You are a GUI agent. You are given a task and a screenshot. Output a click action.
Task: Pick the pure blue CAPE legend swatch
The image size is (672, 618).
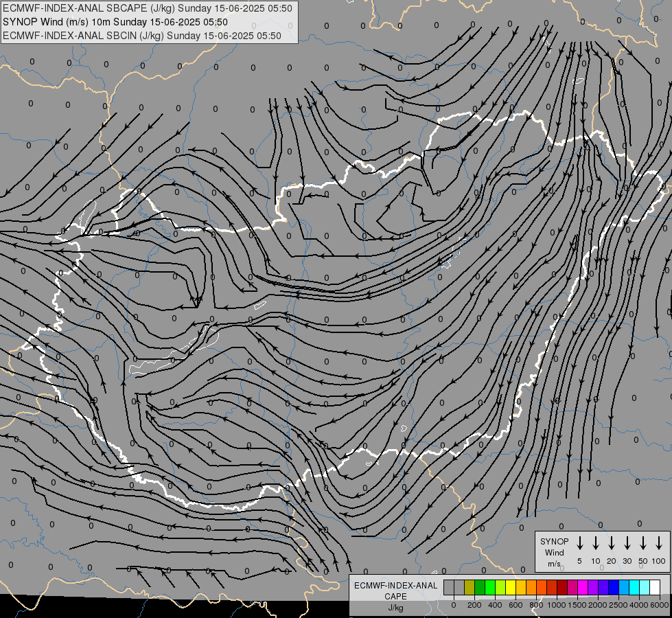tap(613, 587)
